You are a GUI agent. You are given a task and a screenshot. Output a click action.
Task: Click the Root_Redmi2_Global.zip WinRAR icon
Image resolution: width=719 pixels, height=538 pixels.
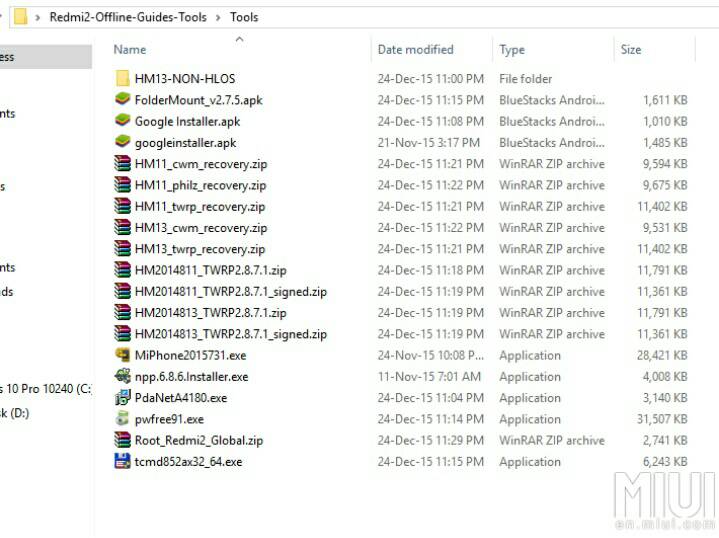tap(122, 440)
